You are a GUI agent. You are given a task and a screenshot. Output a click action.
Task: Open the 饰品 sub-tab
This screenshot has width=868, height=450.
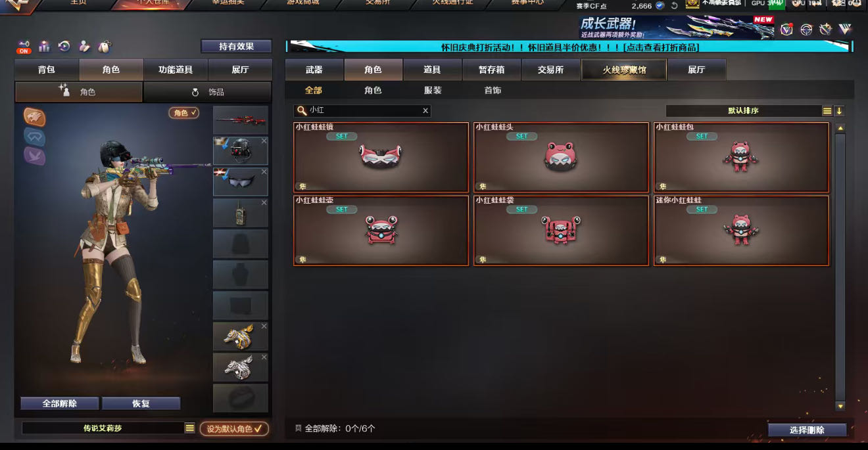(x=207, y=92)
